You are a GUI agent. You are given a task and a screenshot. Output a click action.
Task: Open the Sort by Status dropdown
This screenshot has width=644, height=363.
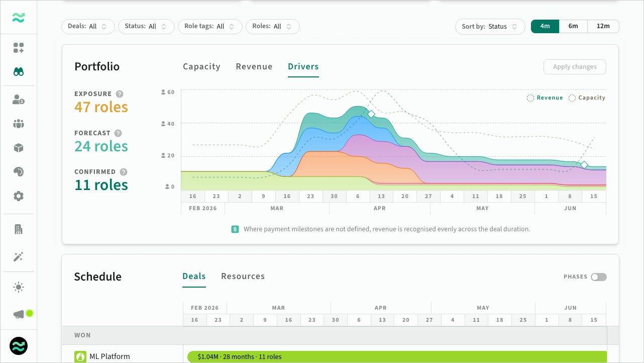pyautogui.click(x=490, y=27)
